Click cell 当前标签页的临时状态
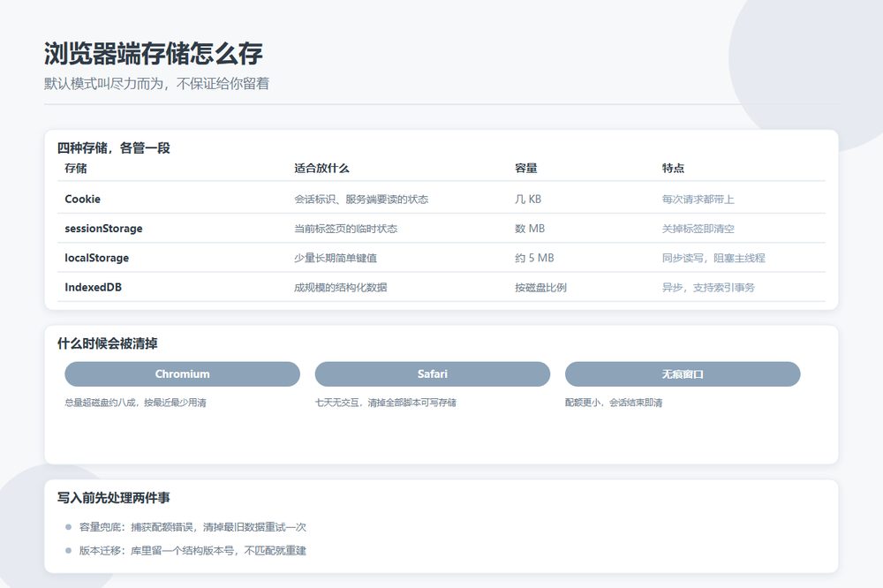883x588 pixels. [x=346, y=228]
